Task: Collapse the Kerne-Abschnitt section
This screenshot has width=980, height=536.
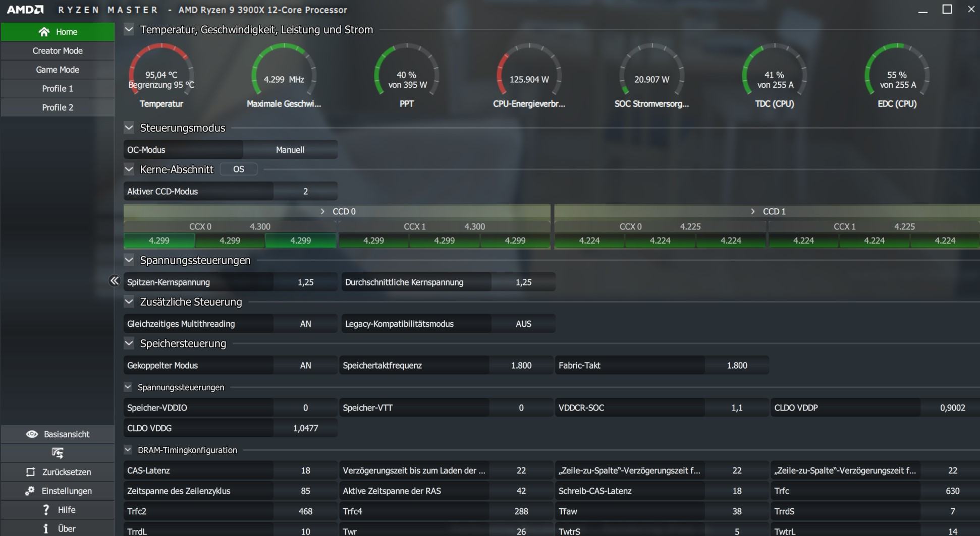Action: (x=129, y=169)
